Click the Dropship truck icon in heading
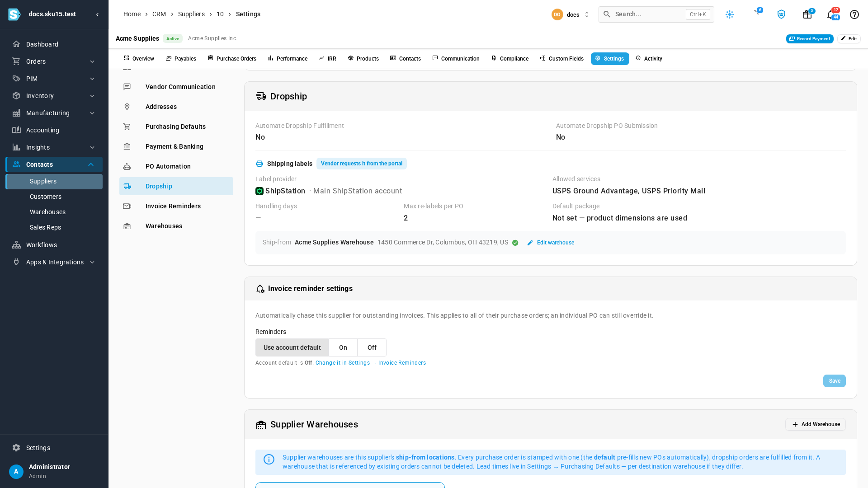This screenshot has height=488, width=868. point(261,96)
